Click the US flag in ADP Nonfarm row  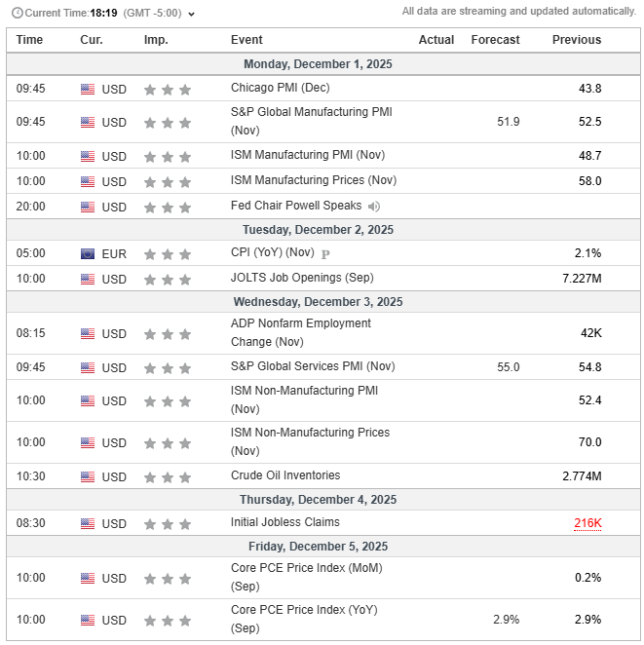pos(88,333)
